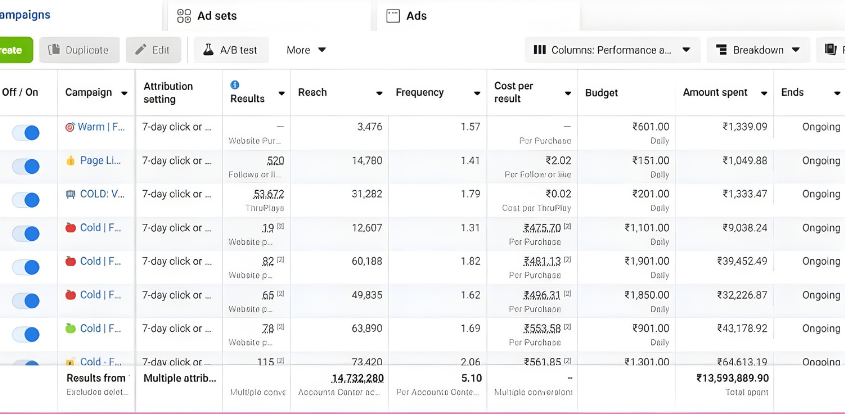Expand the Columns: Performance dropdown
The height and width of the screenshot is (414, 845).
pyautogui.click(x=612, y=50)
